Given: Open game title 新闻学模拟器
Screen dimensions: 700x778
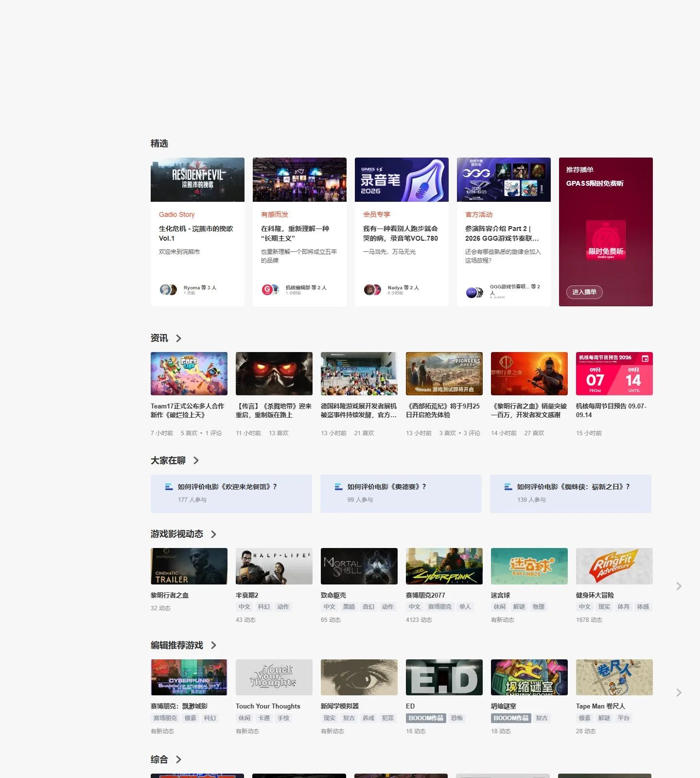Looking at the screenshot, I should point(340,706).
